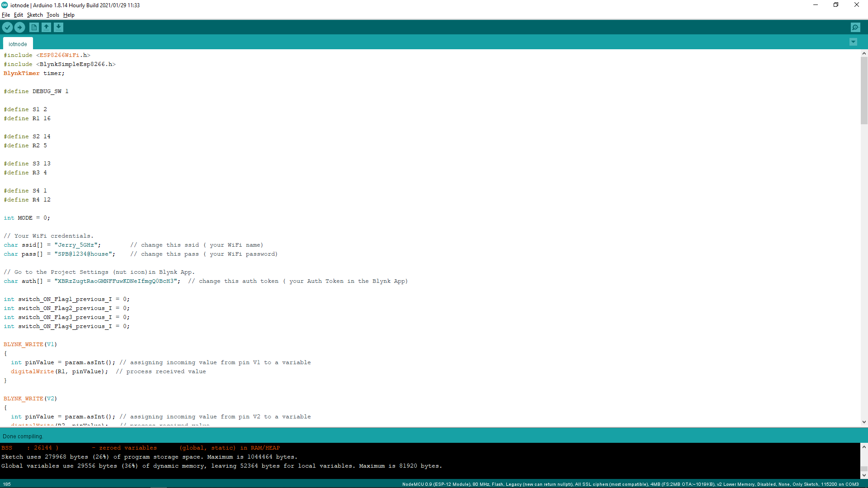The image size is (868, 488).
Task: Open the Edit menu
Action: [18, 15]
